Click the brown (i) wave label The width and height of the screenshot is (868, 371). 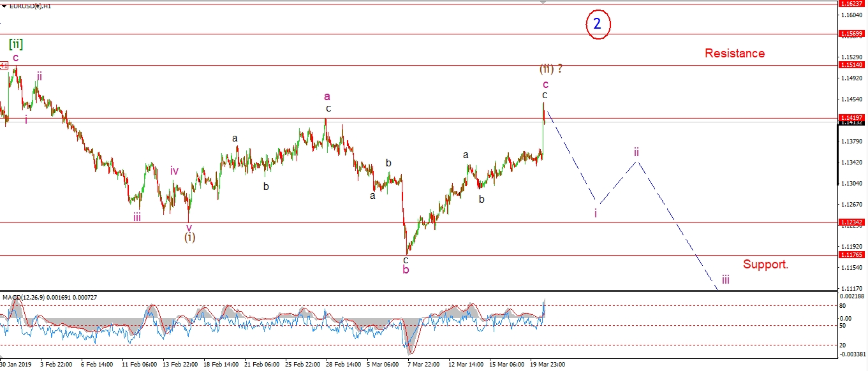[190, 237]
